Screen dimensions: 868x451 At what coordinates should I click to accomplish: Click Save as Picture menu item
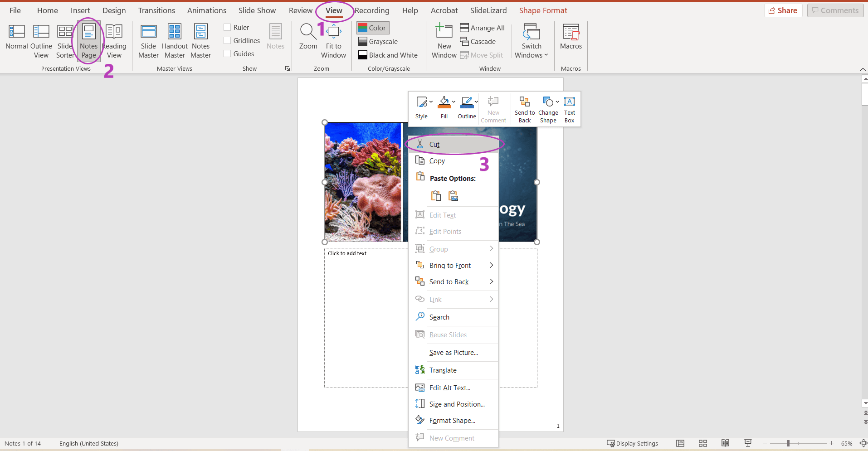click(454, 353)
